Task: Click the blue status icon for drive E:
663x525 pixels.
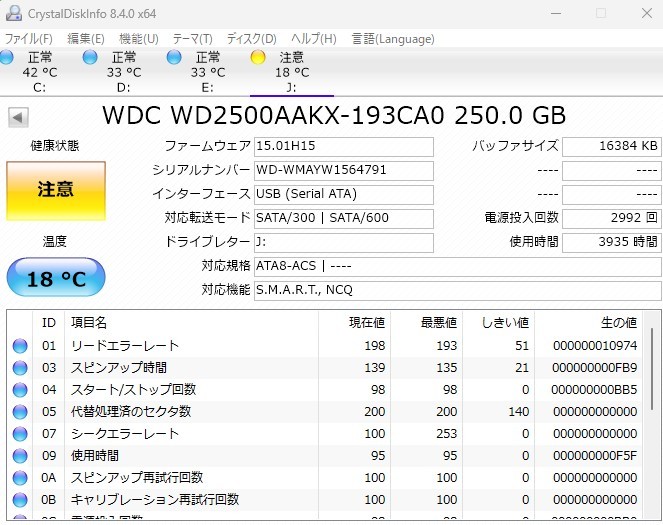Action: [x=174, y=57]
